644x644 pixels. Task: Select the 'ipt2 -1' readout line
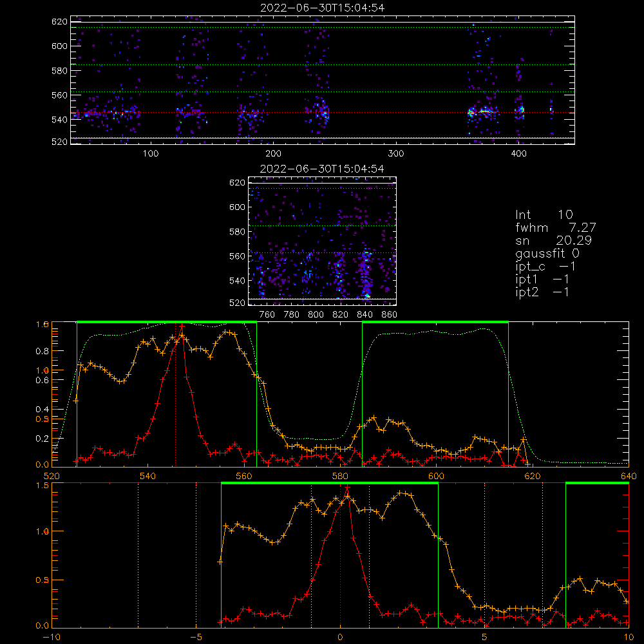542,292
